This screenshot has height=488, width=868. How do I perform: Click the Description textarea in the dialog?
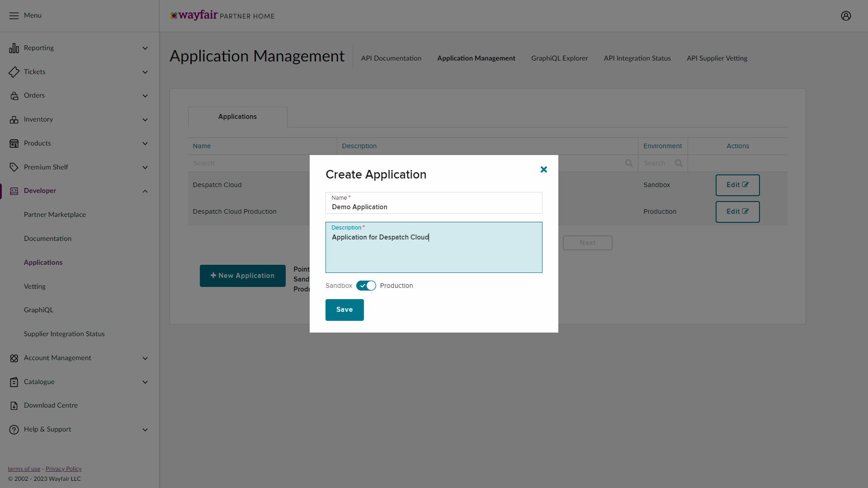pyautogui.click(x=434, y=247)
